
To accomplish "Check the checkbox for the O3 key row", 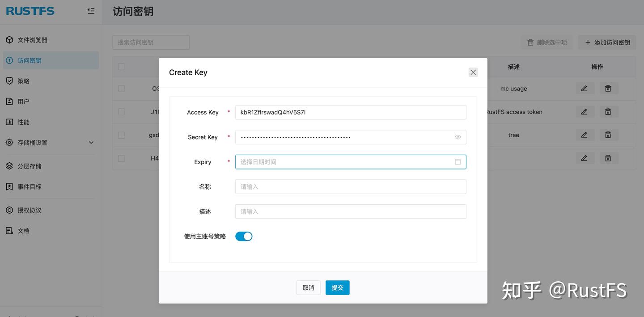I will 121,88.
